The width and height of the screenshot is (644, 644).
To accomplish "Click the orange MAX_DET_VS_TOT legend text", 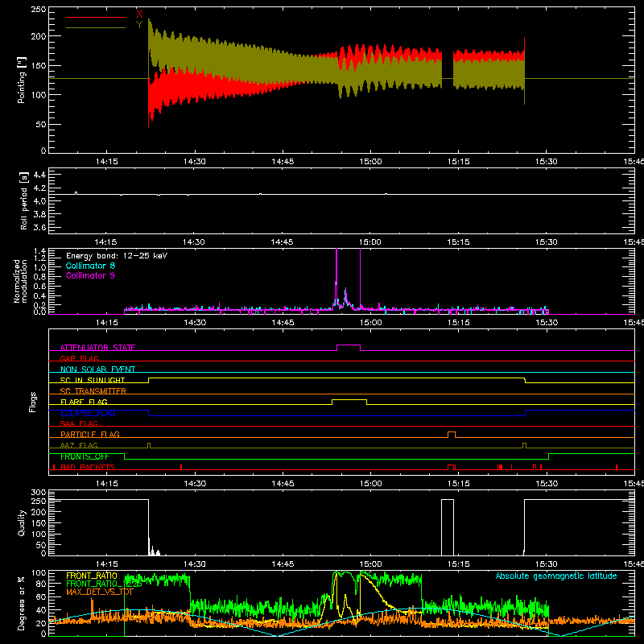I will point(100,592).
